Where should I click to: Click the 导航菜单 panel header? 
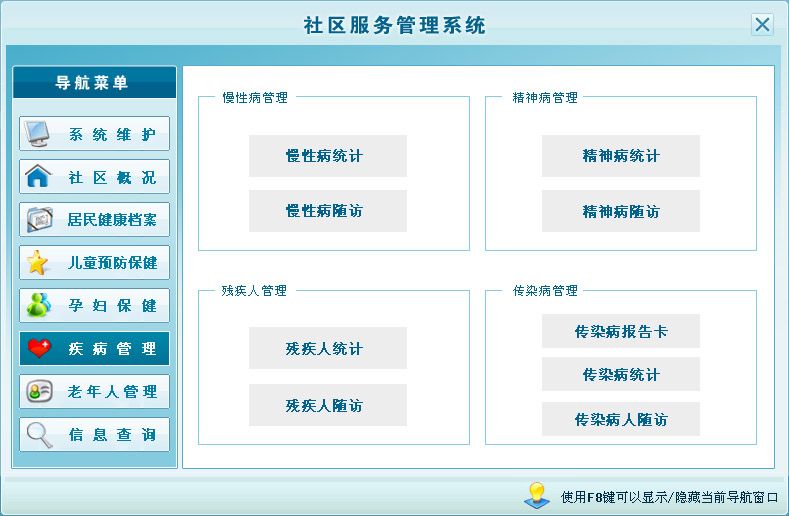tap(95, 82)
